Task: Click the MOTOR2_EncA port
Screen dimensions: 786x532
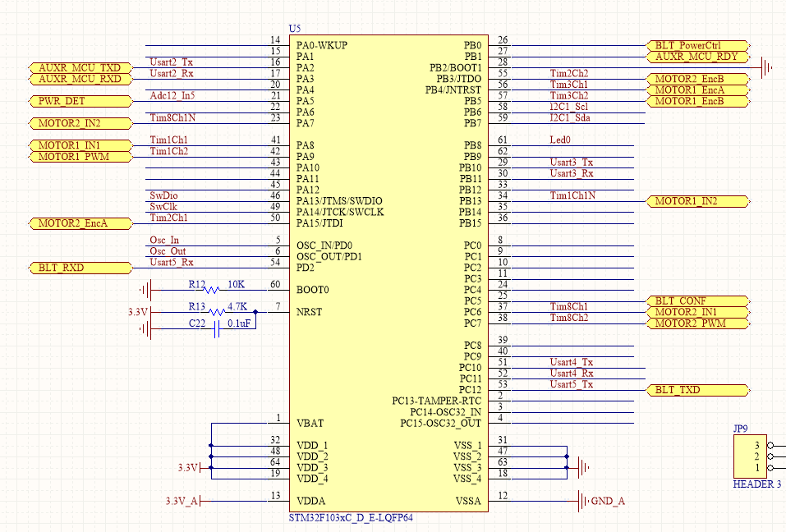Action: [x=80, y=223]
